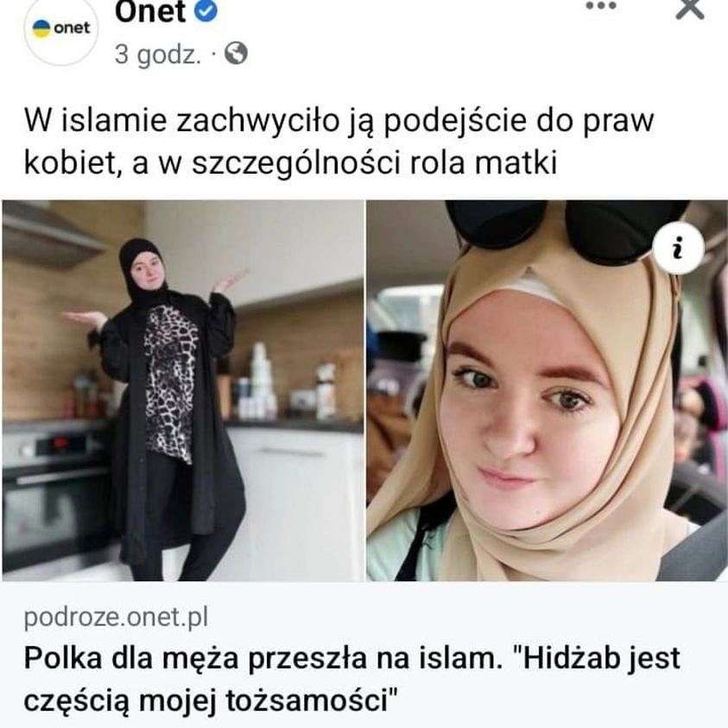Open the headline Polka dla męża przeszła na islam
The width and height of the screenshot is (728, 728).
coord(263,658)
